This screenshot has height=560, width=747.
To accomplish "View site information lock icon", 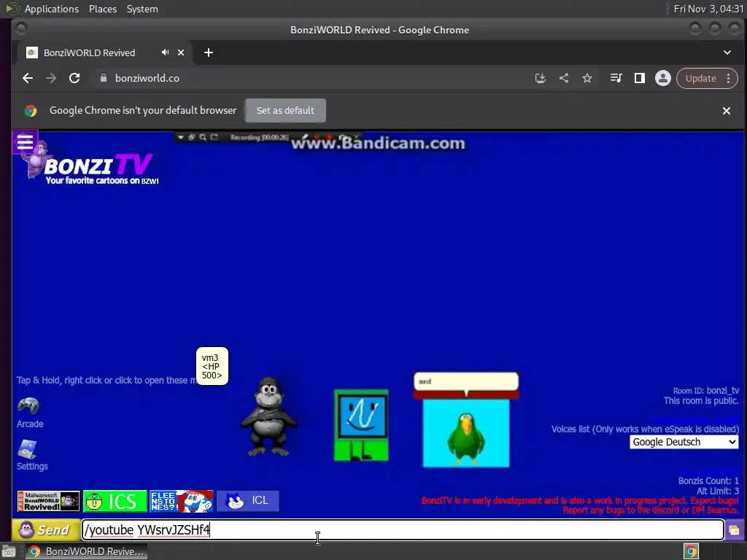I will coord(104,78).
